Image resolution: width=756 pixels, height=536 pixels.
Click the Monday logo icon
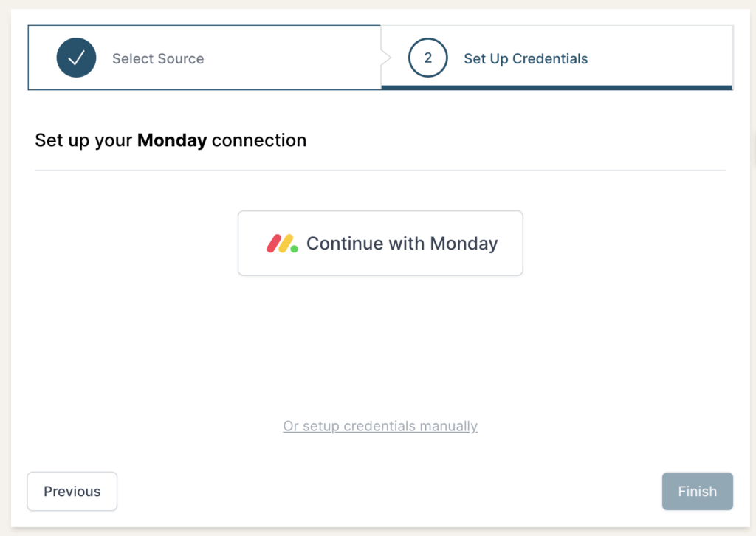click(x=282, y=244)
